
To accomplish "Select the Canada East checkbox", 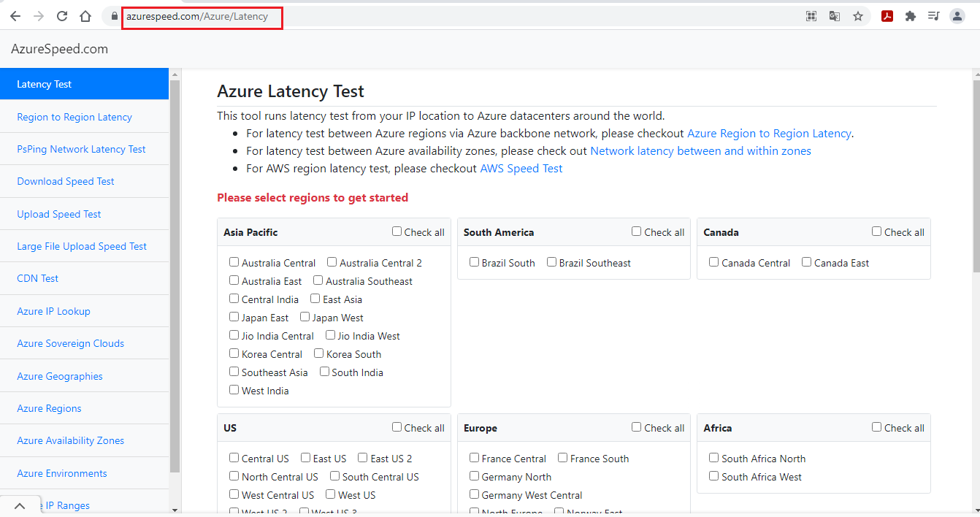I will (x=806, y=262).
